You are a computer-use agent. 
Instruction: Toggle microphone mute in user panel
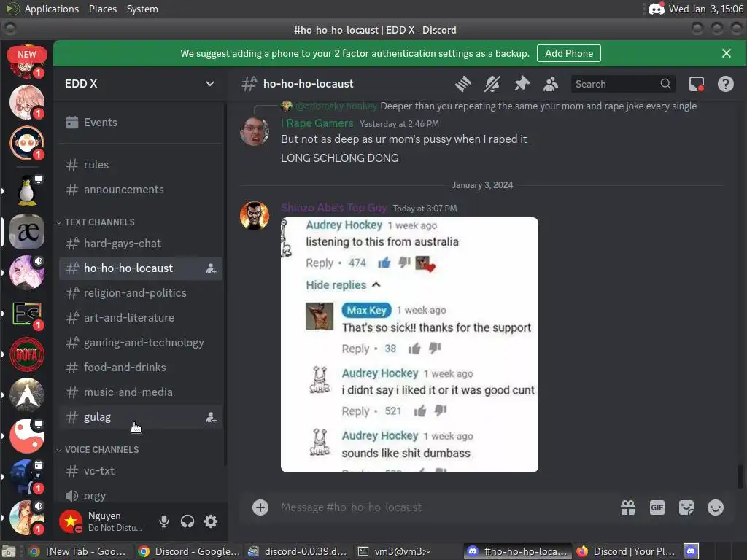click(x=164, y=521)
